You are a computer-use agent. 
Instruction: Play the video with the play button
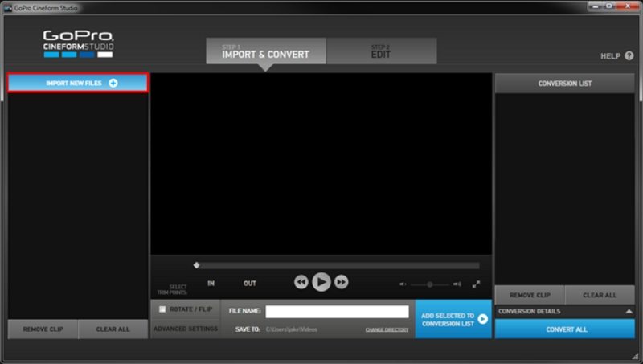tap(321, 282)
